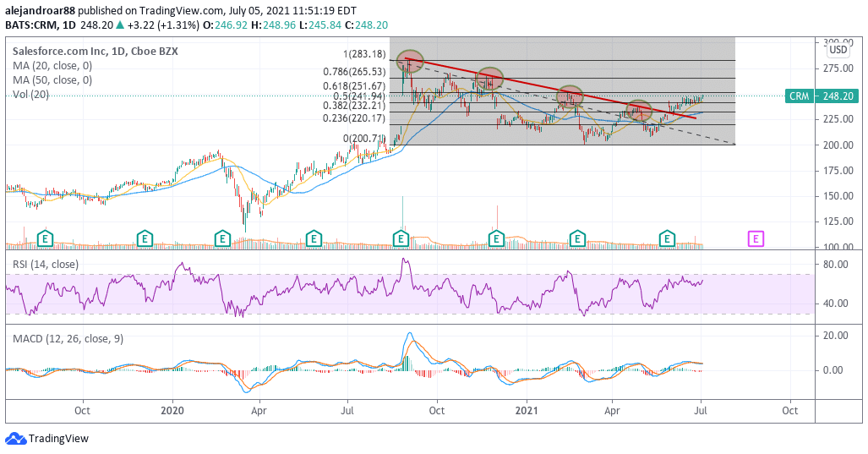The height and width of the screenshot is (454, 868).
Task: Open the TradingView wordmark link
Action: (58, 439)
